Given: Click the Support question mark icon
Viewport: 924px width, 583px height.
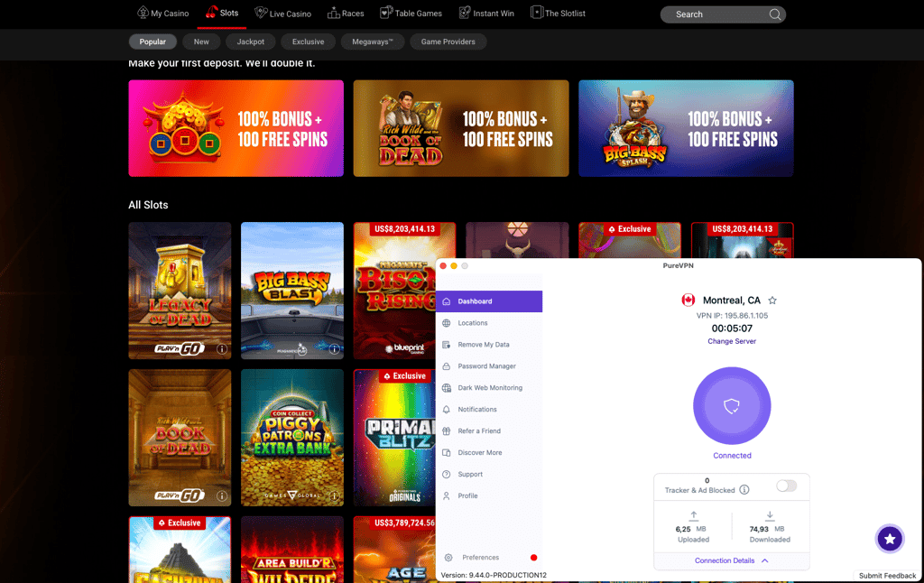Looking at the screenshot, I should click(446, 474).
